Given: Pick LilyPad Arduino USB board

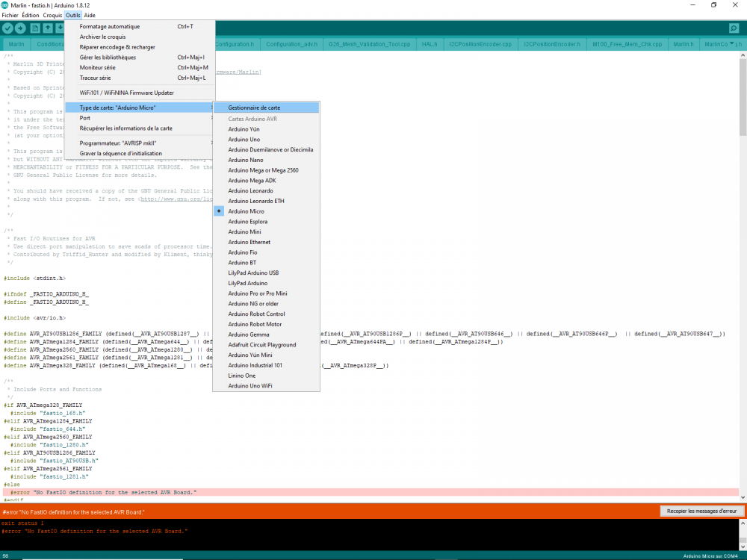Looking at the screenshot, I should pyautogui.click(x=267, y=273).
